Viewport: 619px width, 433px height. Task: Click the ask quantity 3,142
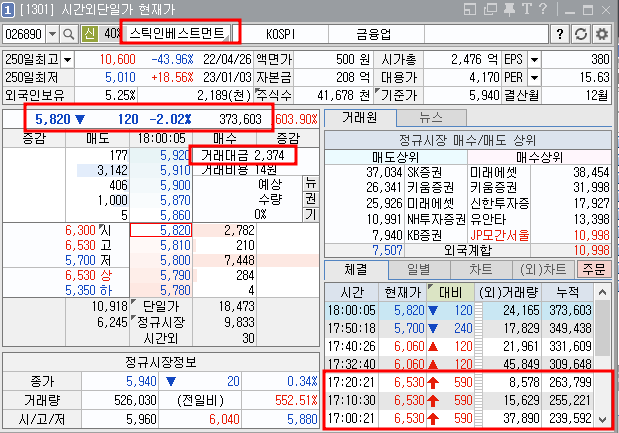(x=112, y=171)
